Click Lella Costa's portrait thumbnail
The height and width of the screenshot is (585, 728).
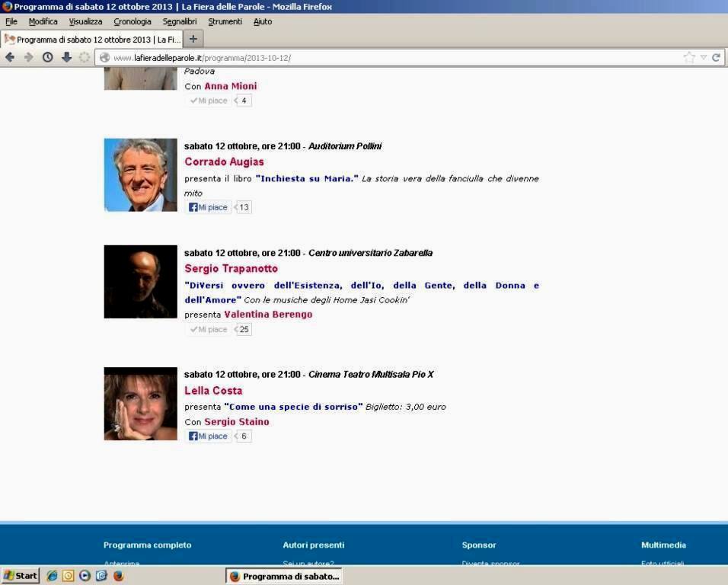(140, 404)
